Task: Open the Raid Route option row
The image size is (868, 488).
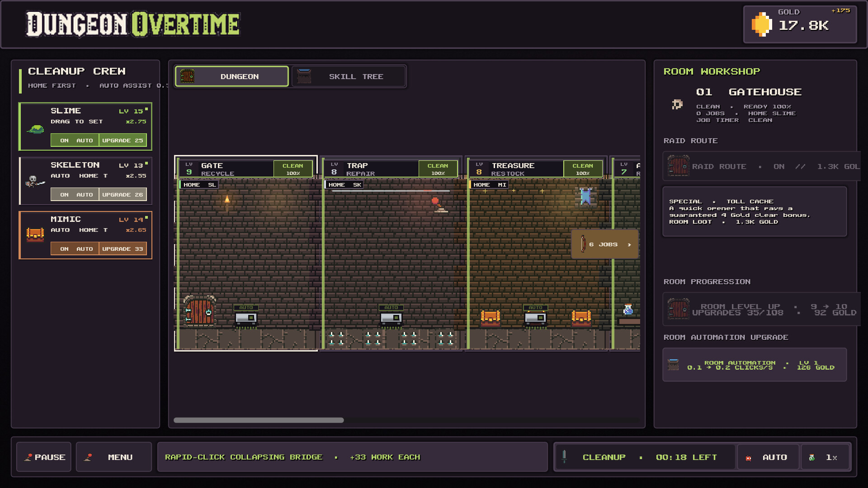Action: [762, 166]
